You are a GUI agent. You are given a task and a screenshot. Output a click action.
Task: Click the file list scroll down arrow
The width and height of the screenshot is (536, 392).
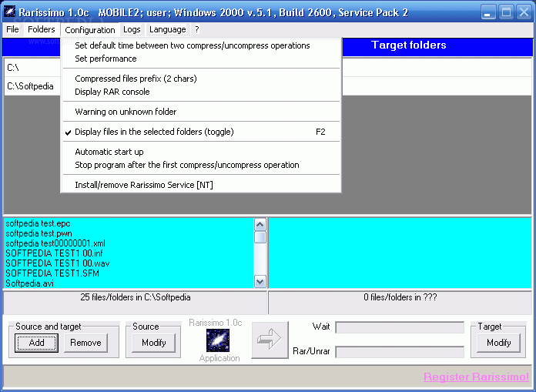pyautogui.click(x=260, y=282)
